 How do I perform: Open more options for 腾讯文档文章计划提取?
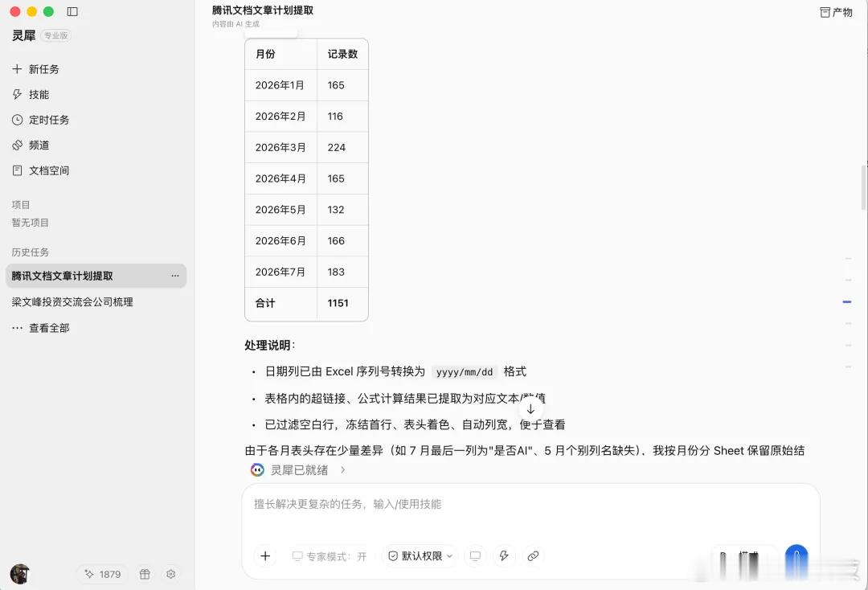point(175,276)
